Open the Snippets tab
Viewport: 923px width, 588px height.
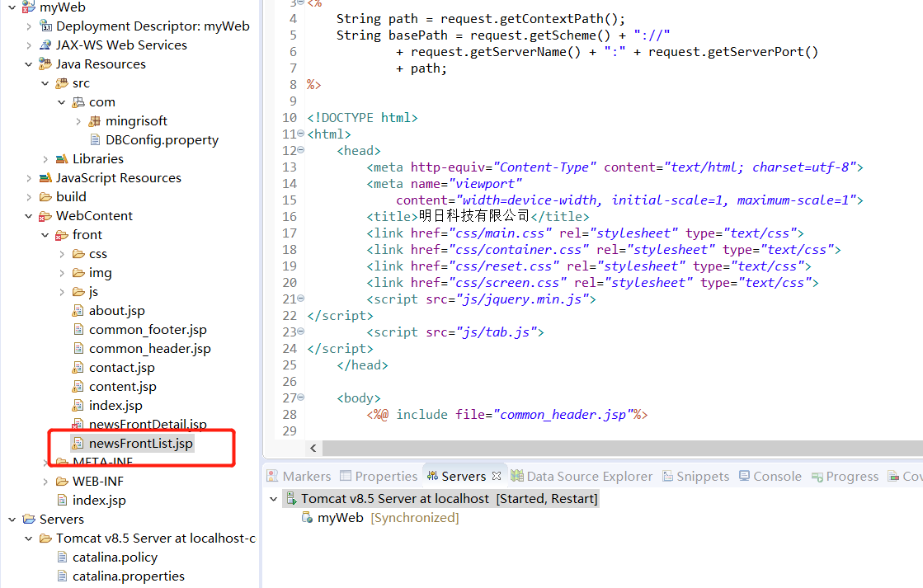696,476
